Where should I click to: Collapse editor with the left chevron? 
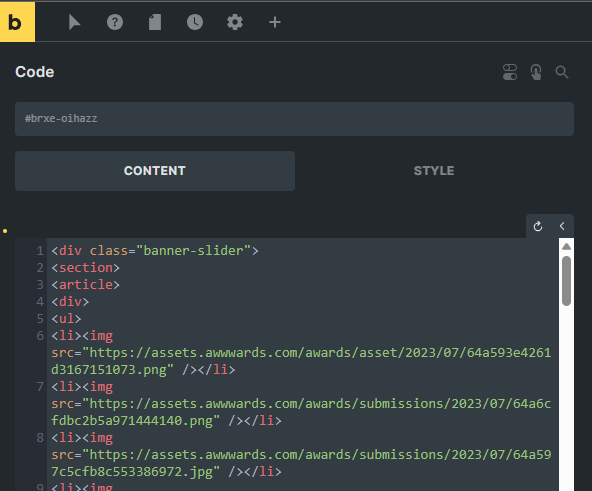[562, 226]
